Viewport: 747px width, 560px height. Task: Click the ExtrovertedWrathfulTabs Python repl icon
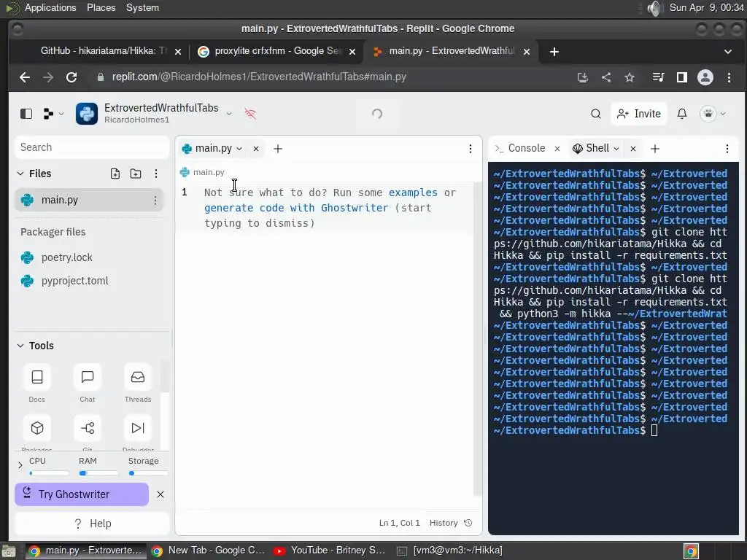pyautogui.click(x=87, y=114)
